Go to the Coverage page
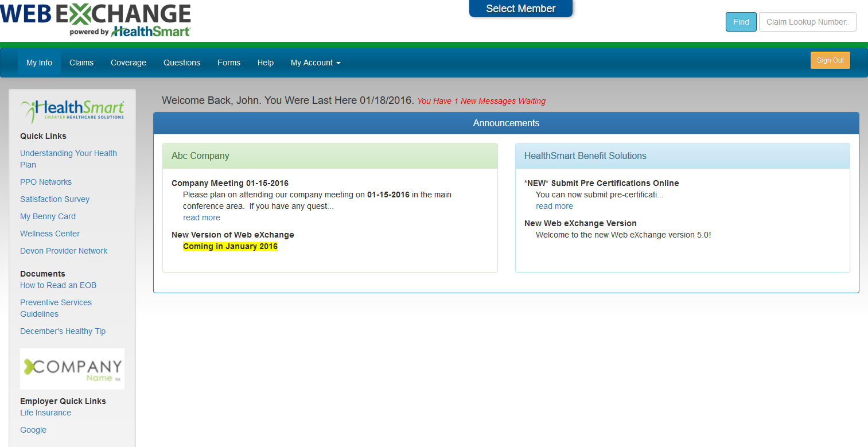This screenshot has height=447, width=868. click(129, 63)
